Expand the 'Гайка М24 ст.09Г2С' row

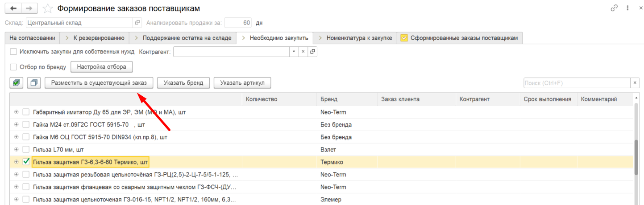click(x=17, y=124)
